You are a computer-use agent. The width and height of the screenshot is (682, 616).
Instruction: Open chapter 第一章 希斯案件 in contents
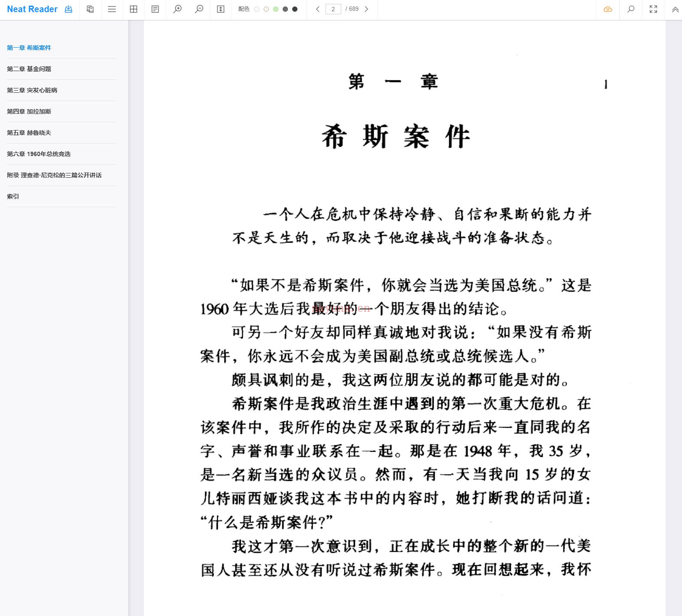click(x=29, y=48)
